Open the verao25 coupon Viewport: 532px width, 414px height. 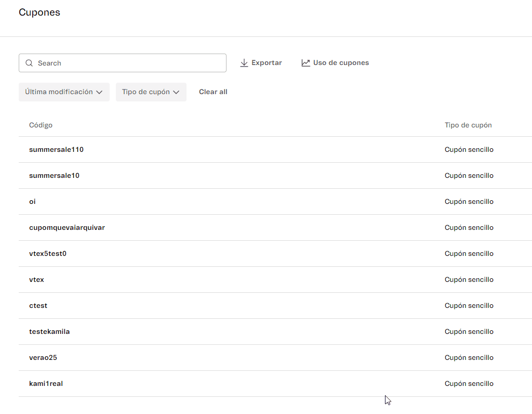(x=43, y=358)
